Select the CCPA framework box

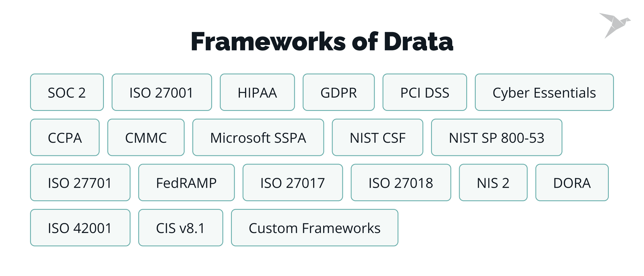coord(65,138)
